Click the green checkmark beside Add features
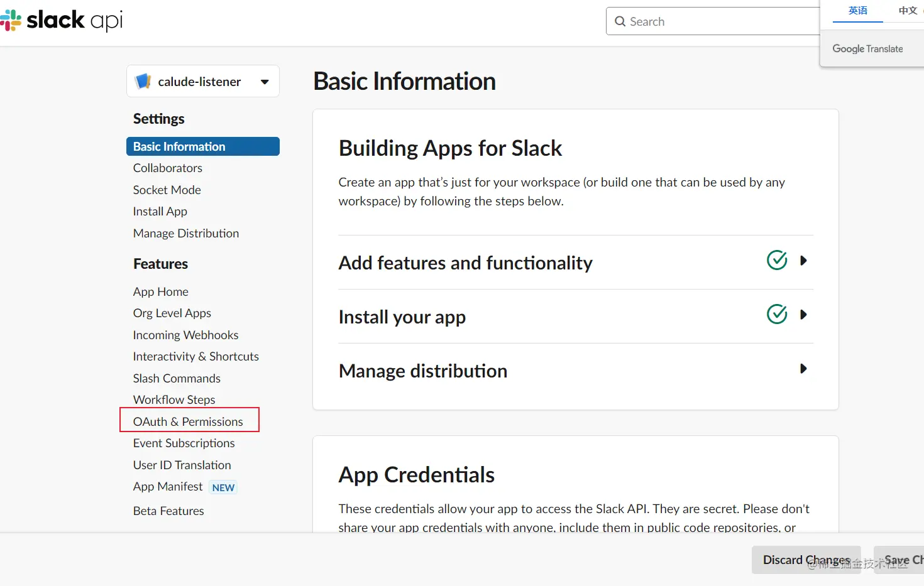Viewport: 924px width, 586px height. tap(777, 260)
